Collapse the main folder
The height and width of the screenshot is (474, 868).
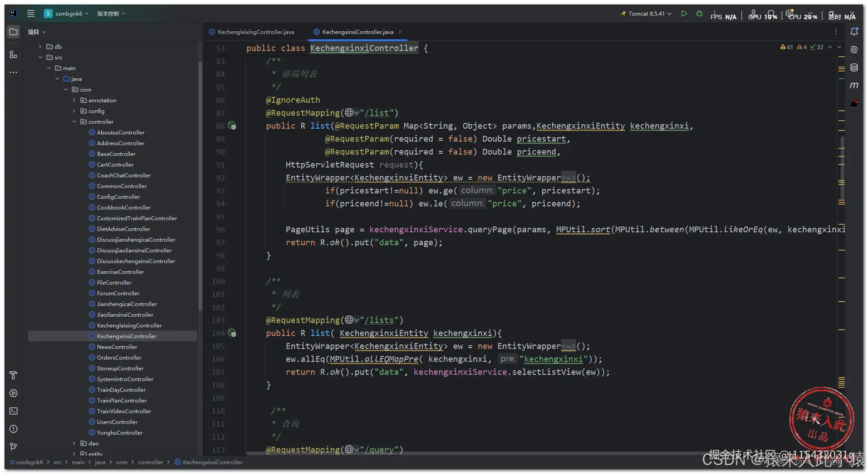pyautogui.click(x=48, y=68)
